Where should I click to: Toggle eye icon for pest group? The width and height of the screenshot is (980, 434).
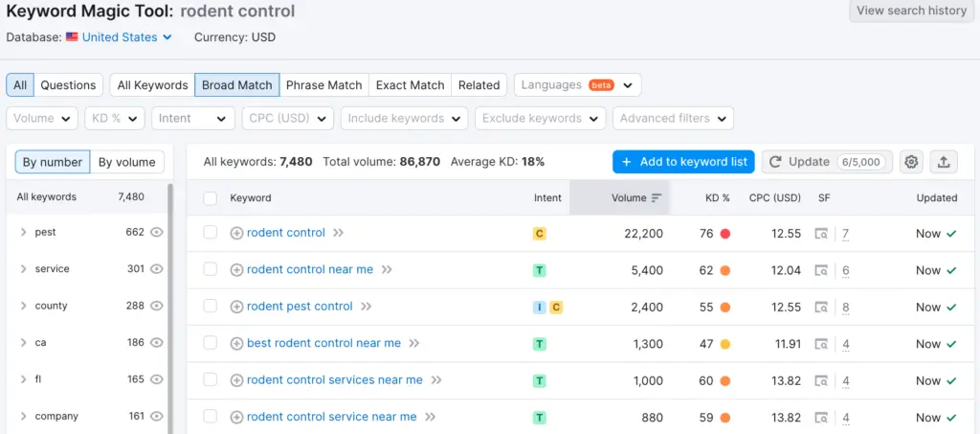(x=157, y=232)
